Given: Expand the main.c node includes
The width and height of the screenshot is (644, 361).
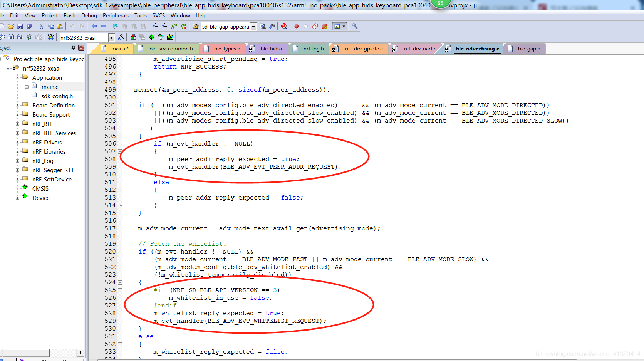Looking at the screenshot, I should [27, 87].
